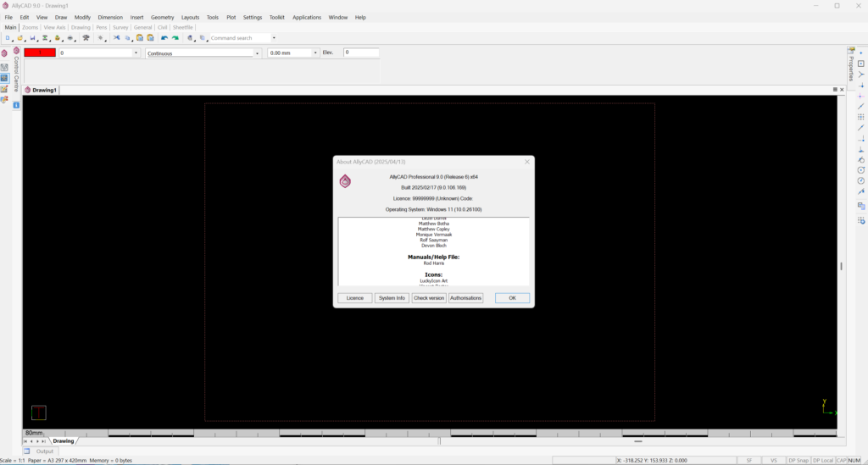Open the Properties side panel
The height and width of the screenshot is (465, 868).
[850, 64]
